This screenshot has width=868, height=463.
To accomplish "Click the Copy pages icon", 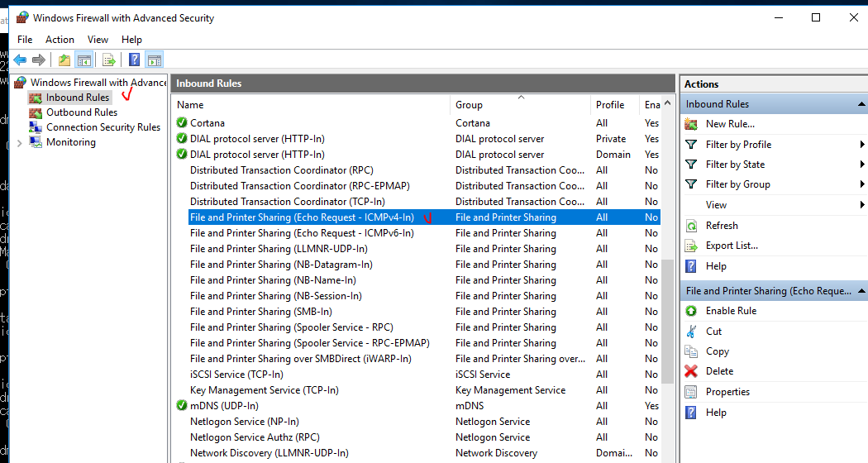I will (x=691, y=351).
